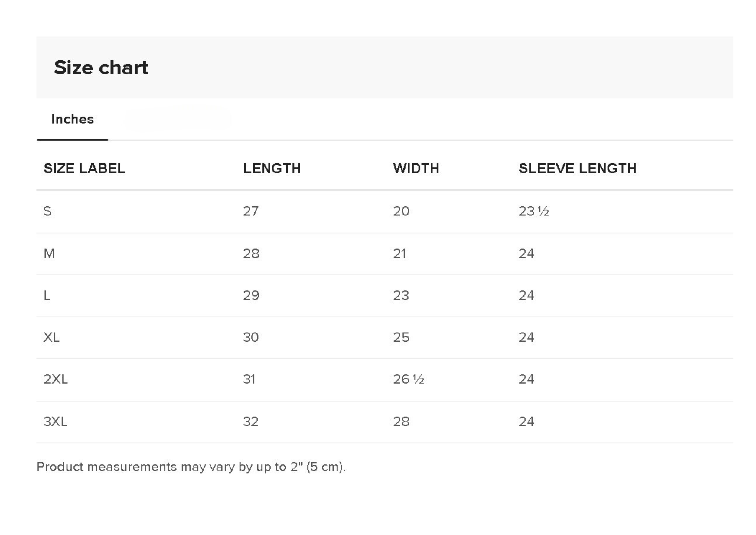The height and width of the screenshot is (535, 756).
Task: Click the length value 27 for S
Action: pos(251,211)
